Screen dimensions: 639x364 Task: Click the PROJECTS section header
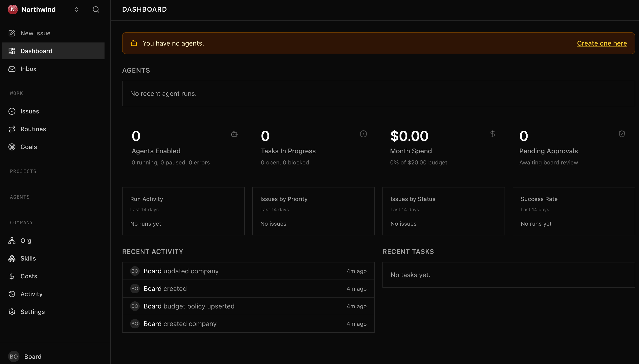point(23,171)
